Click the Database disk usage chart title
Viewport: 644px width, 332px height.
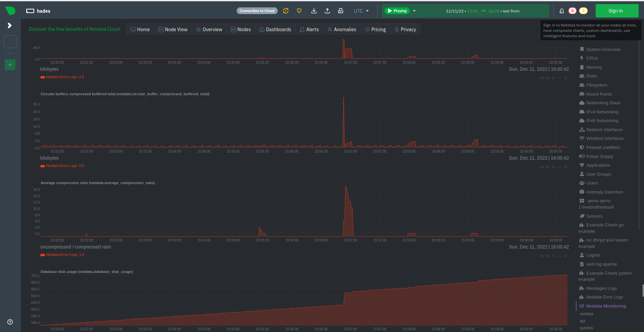click(87, 272)
